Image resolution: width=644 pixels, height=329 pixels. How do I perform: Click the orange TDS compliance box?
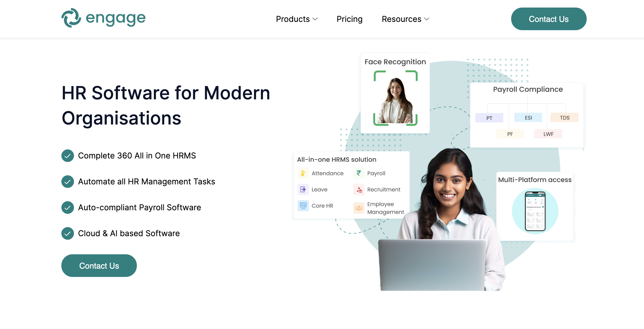point(565,118)
